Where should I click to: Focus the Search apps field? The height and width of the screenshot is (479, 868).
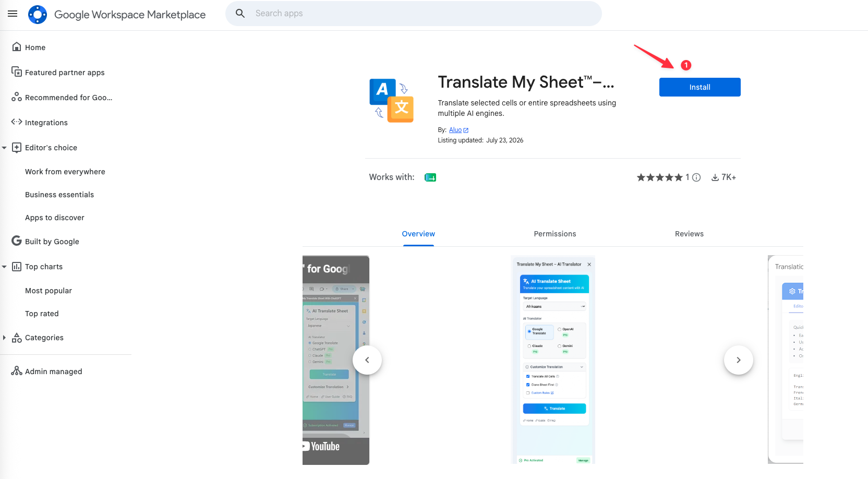pyautogui.click(x=413, y=14)
